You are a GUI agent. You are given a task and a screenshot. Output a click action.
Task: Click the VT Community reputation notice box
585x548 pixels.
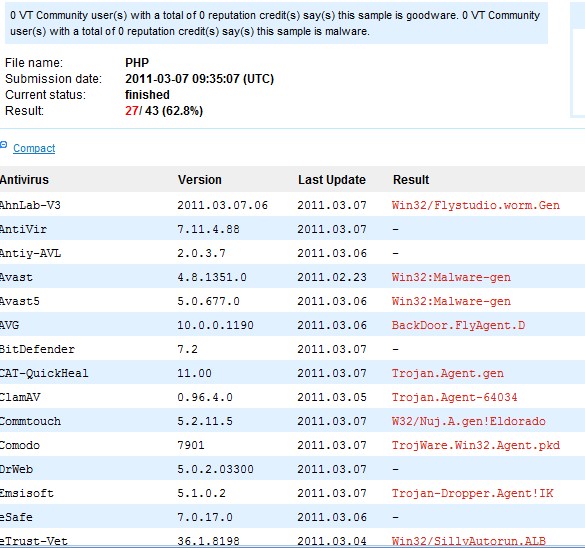point(276,23)
